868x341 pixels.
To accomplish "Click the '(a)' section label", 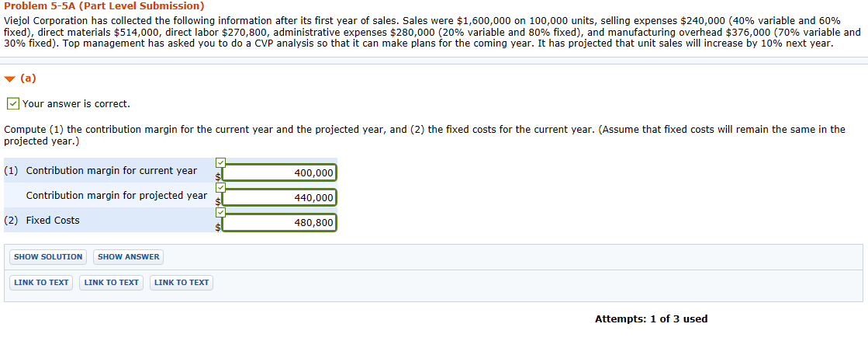I will tap(28, 78).
